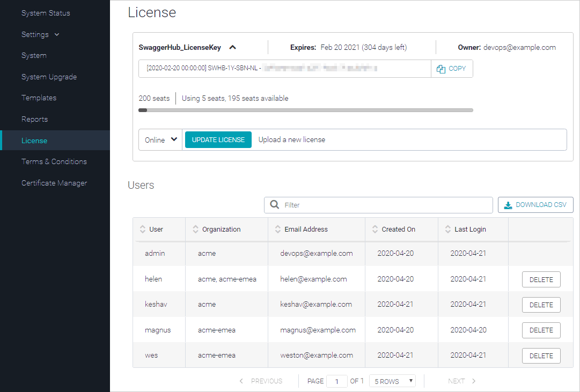Click the download icon on DOWNLOAD CSV
The width and height of the screenshot is (580, 392).
pyautogui.click(x=508, y=205)
